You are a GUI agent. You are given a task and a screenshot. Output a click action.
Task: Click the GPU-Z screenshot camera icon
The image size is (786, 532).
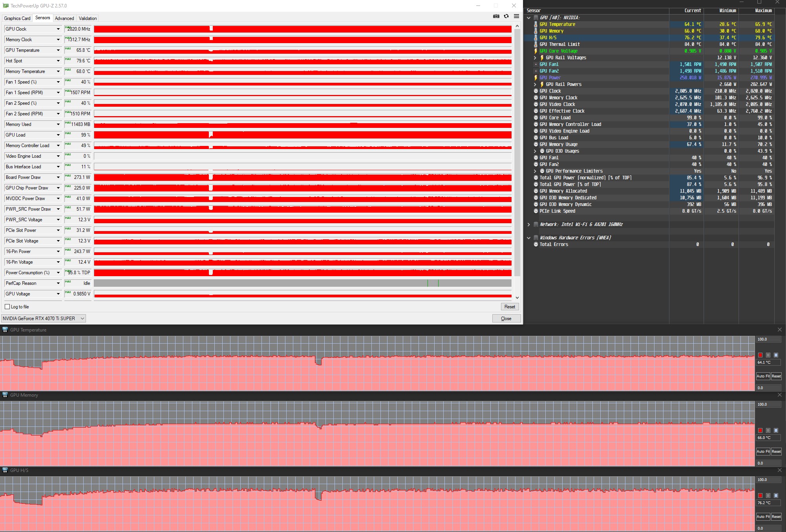[x=496, y=16]
